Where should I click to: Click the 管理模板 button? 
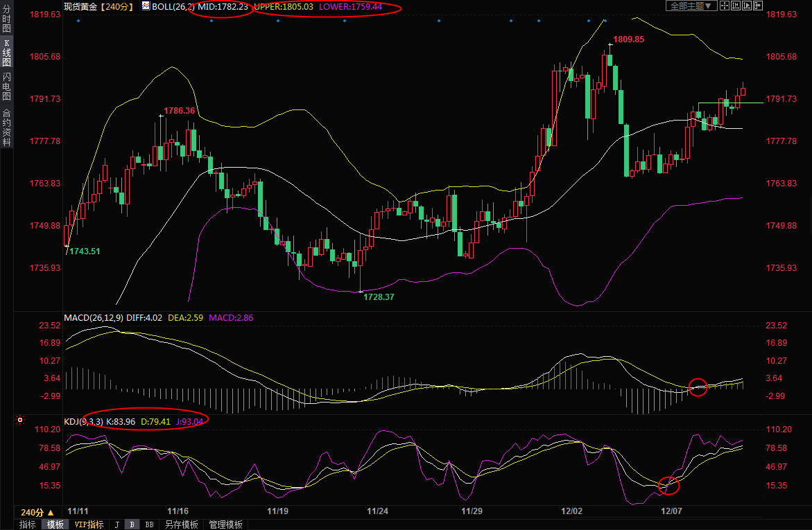(225, 524)
